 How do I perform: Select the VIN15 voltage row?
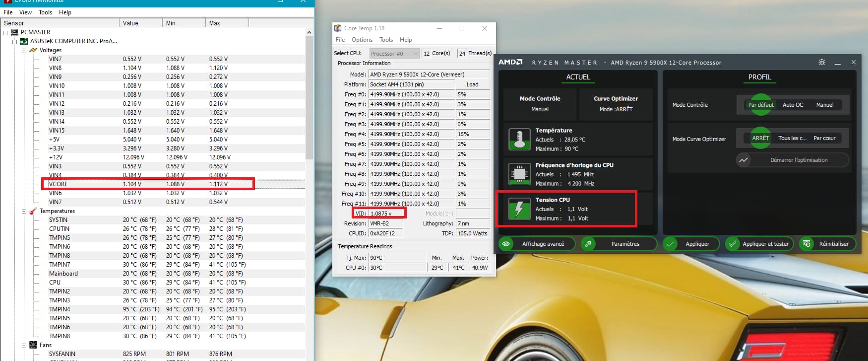click(176, 131)
